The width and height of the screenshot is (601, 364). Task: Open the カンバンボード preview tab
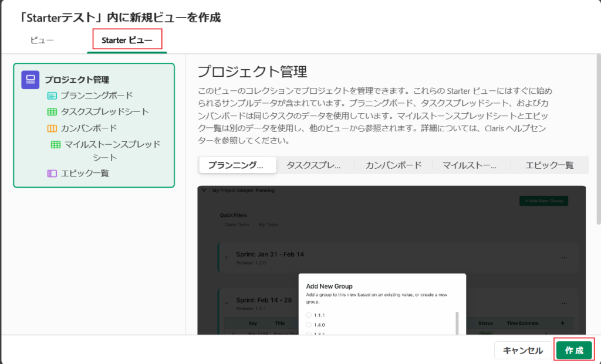click(x=393, y=165)
